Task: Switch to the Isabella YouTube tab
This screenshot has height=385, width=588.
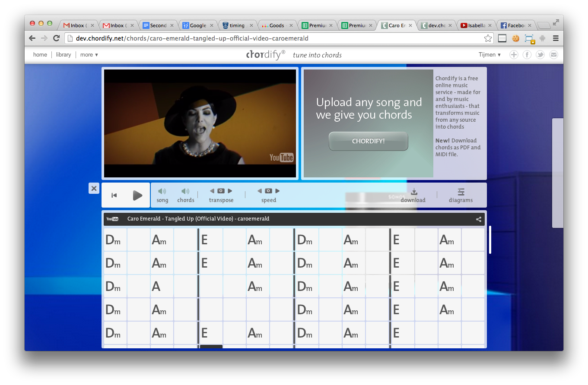Action: pyautogui.click(x=477, y=25)
